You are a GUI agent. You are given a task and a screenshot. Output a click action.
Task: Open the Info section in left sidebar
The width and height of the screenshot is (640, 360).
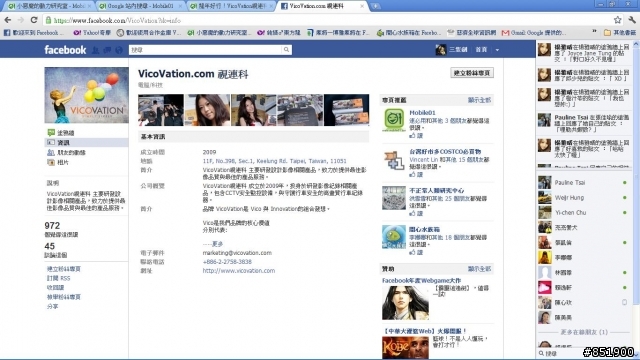point(86,142)
